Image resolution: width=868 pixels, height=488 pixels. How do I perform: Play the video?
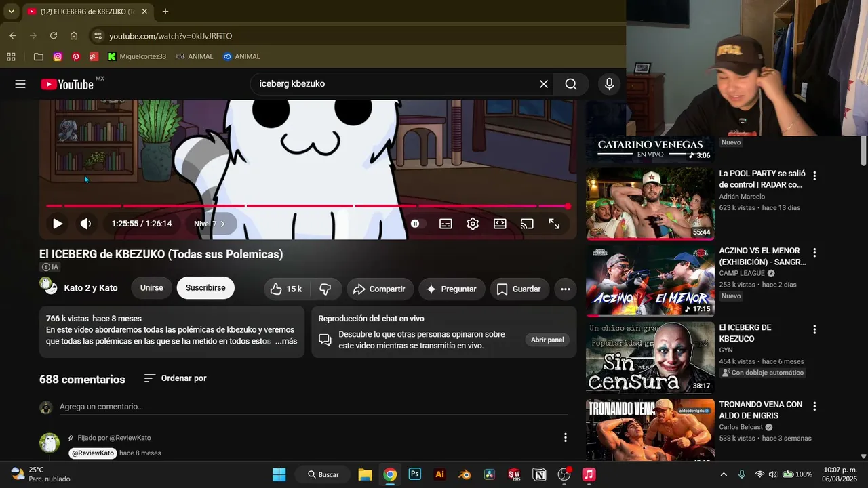(58, 224)
